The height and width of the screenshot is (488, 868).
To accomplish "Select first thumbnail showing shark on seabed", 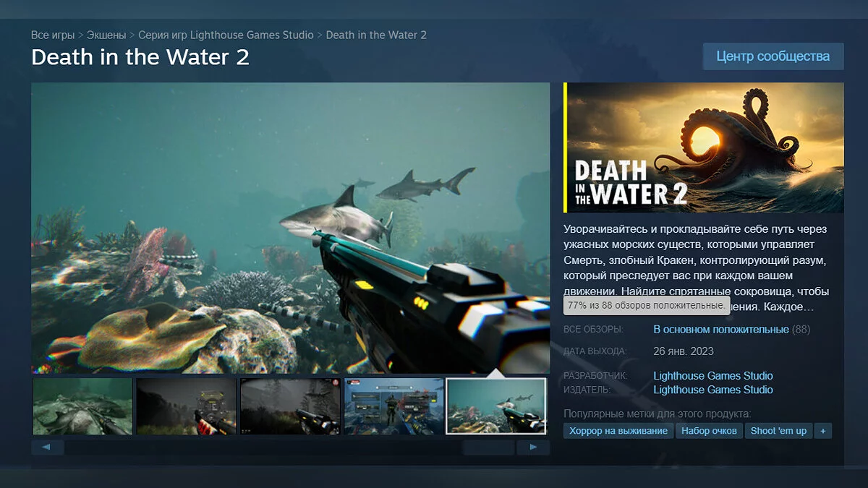I will pos(82,406).
